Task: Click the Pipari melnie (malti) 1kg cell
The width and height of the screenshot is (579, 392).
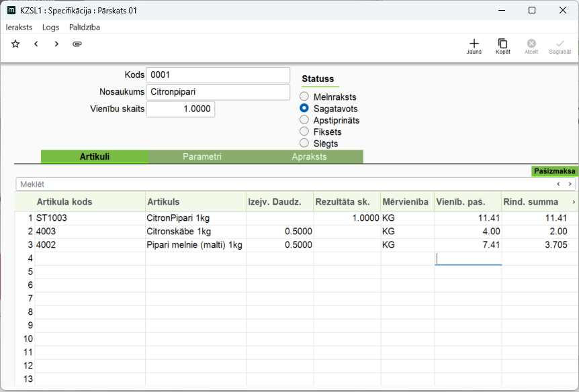Action: pos(196,245)
